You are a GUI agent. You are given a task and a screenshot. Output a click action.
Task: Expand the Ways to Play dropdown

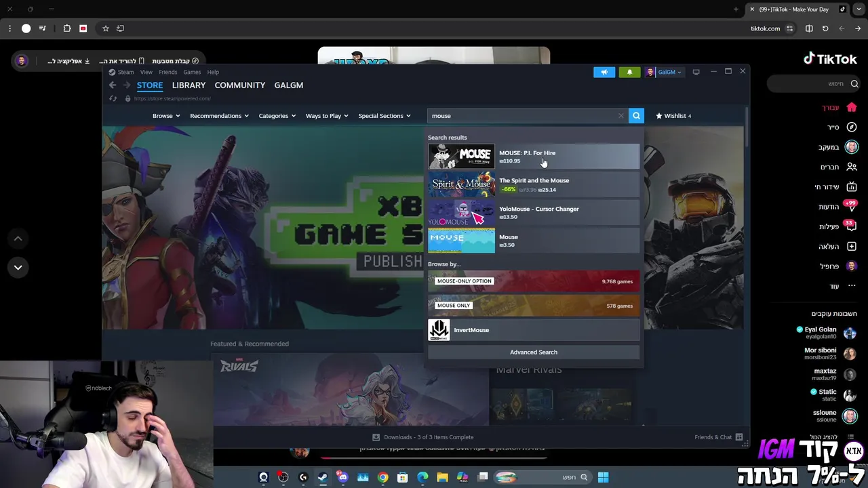(x=327, y=116)
